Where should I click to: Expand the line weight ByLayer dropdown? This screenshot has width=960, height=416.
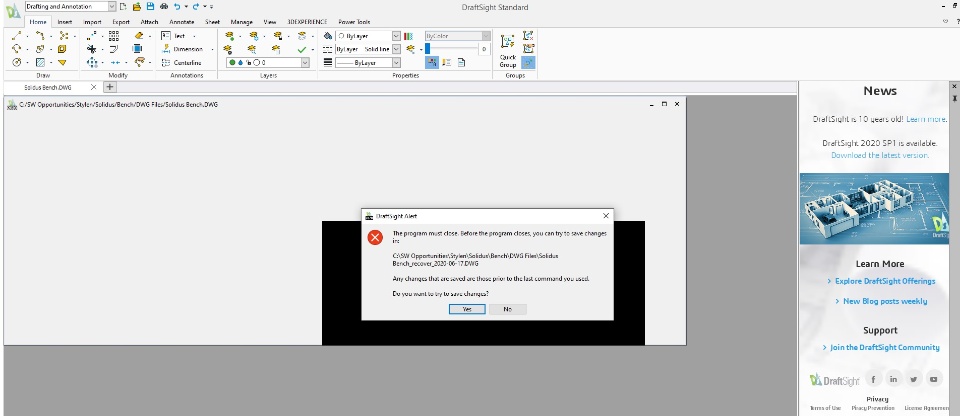pyautogui.click(x=396, y=62)
